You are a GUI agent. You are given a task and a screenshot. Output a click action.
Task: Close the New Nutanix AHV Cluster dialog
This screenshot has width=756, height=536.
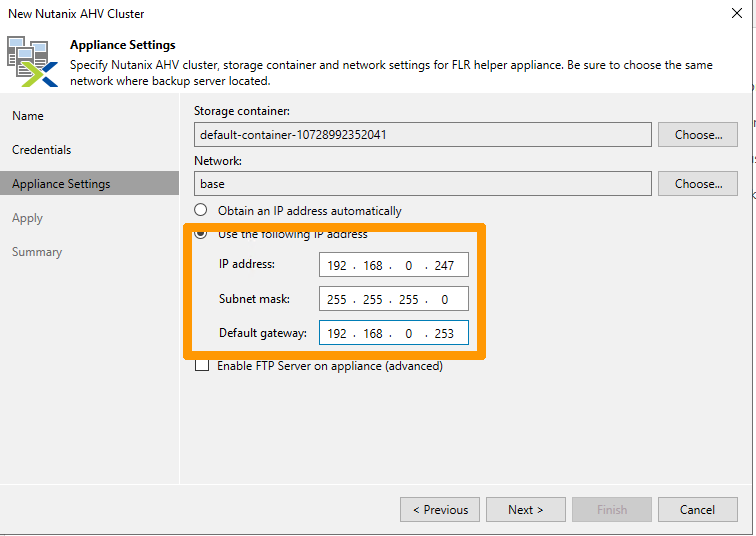click(x=736, y=13)
